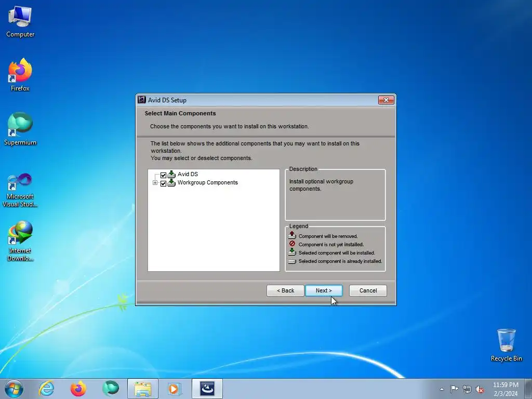Open Windows Media Player from the taskbar
This screenshot has height=399, width=532.
pyautogui.click(x=175, y=389)
